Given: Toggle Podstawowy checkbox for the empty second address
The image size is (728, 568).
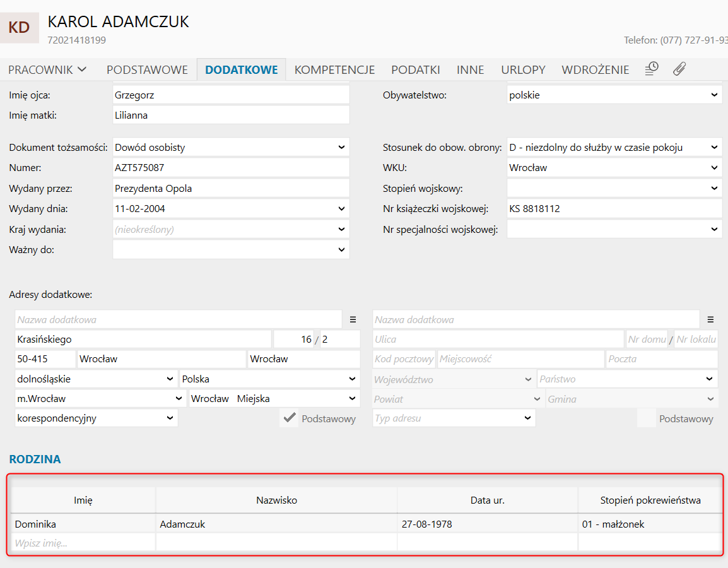Looking at the screenshot, I should pyautogui.click(x=646, y=418).
